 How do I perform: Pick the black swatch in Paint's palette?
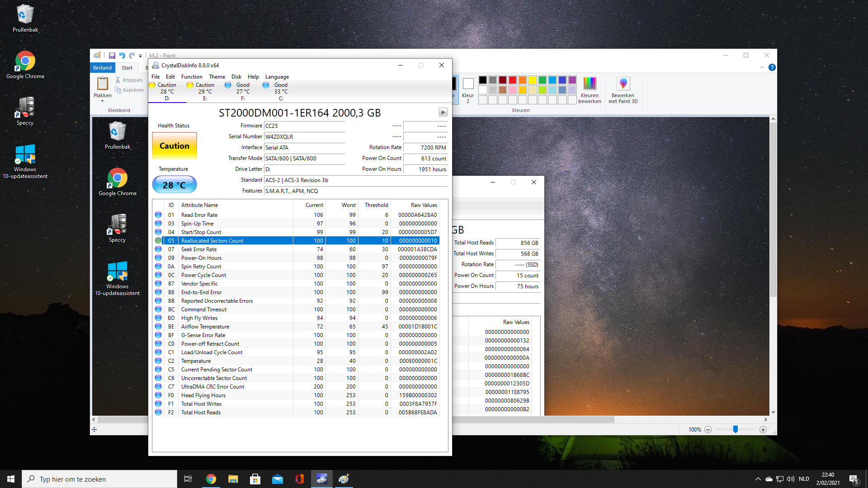tap(483, 80)
